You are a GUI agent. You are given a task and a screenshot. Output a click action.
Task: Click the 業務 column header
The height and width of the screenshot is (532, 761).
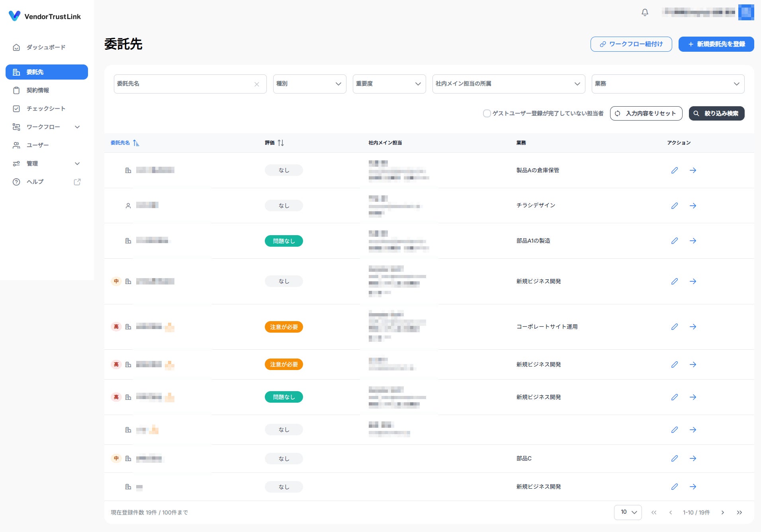point(521,143)
